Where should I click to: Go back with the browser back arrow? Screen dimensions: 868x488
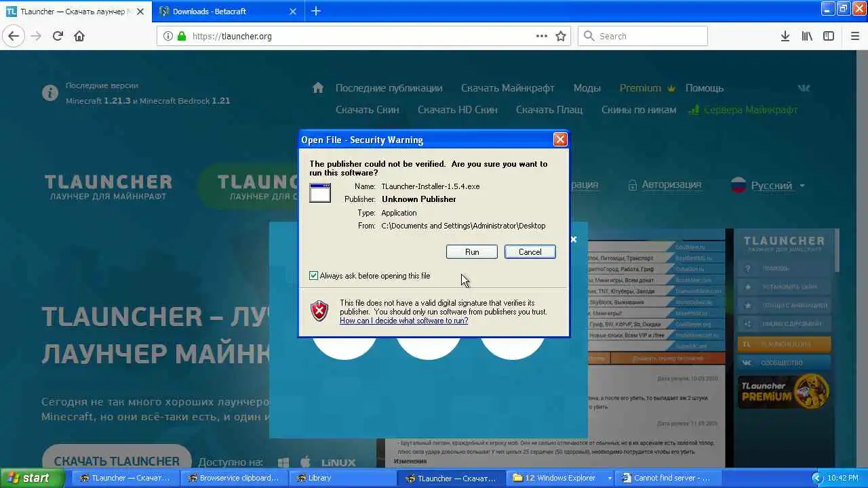coord(14,36)
